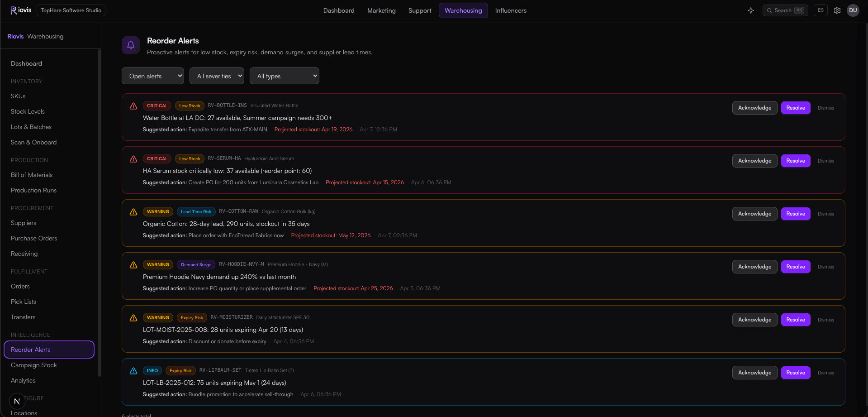Acknowledge the Water Bottle LA DC alert
Screen dimensions: 868x417
755,108
